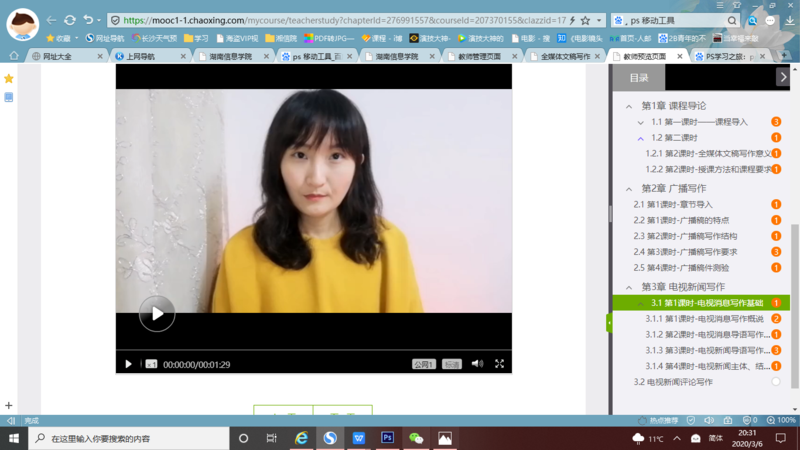The image size is (800, 450).
Task: Bookmark this page with the star icon
Action: (x=585, y=20)
